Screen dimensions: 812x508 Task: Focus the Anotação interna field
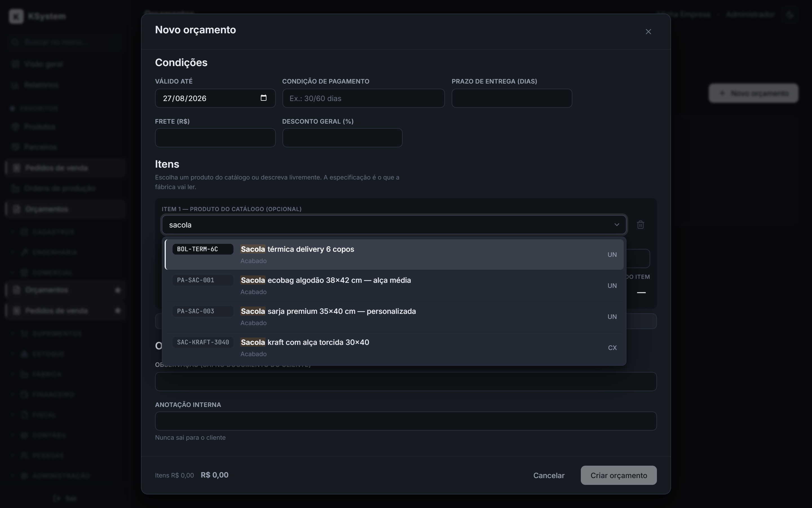click(406, 421)
